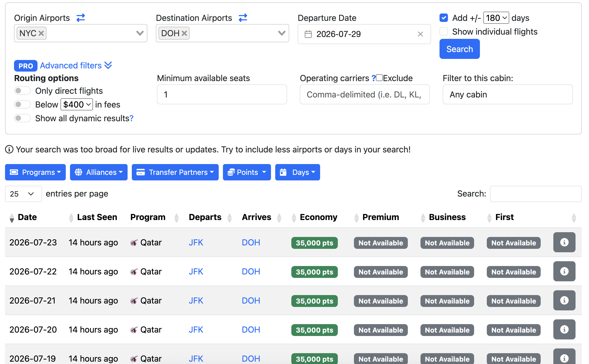Expand the Advanced filters section

pyautogui.click(x=76, y=66)
